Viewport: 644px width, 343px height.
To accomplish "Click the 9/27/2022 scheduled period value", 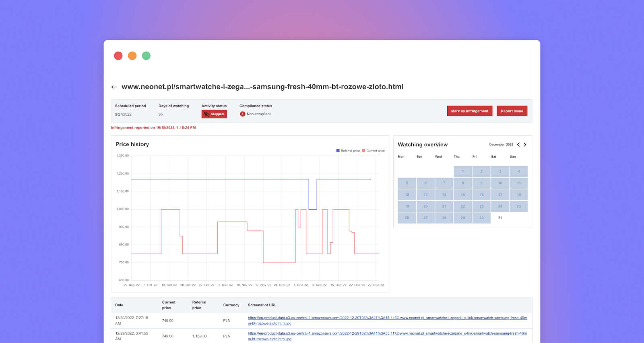I will (x=123, y=114).
